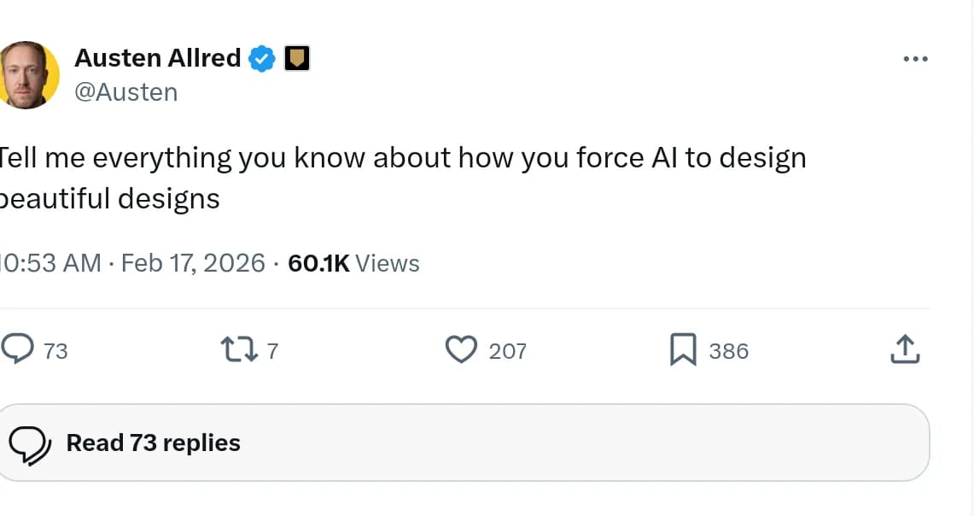The image size is (980, 516).
Task: Click the @Austen handle
Action: coord(126,91)
